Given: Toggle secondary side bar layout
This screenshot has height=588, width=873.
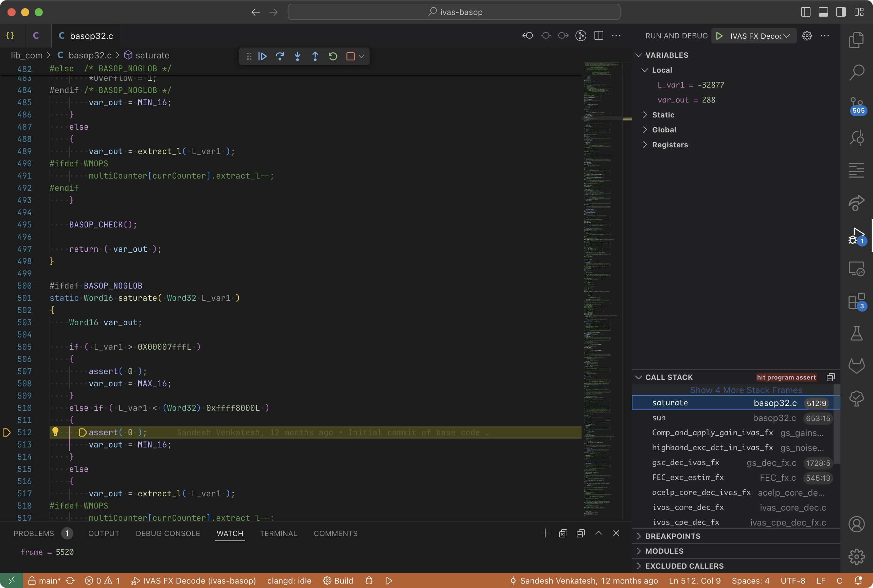Looking at the screenshot, I should coord(841,12).
